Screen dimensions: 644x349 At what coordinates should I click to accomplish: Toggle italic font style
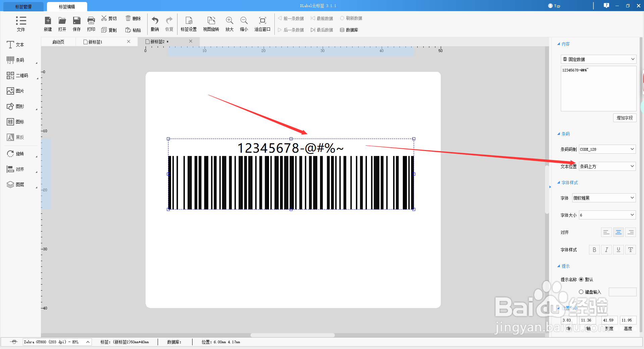606,250
